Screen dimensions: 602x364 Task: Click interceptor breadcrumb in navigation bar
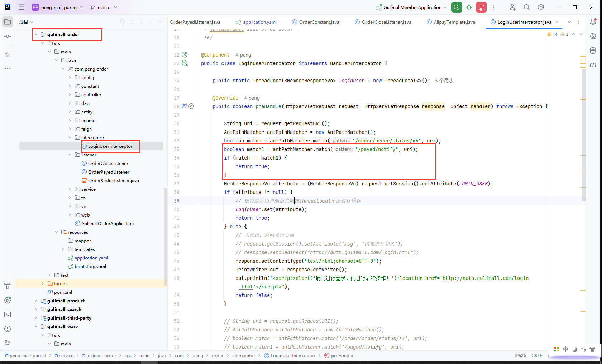(x=244, y=356)
